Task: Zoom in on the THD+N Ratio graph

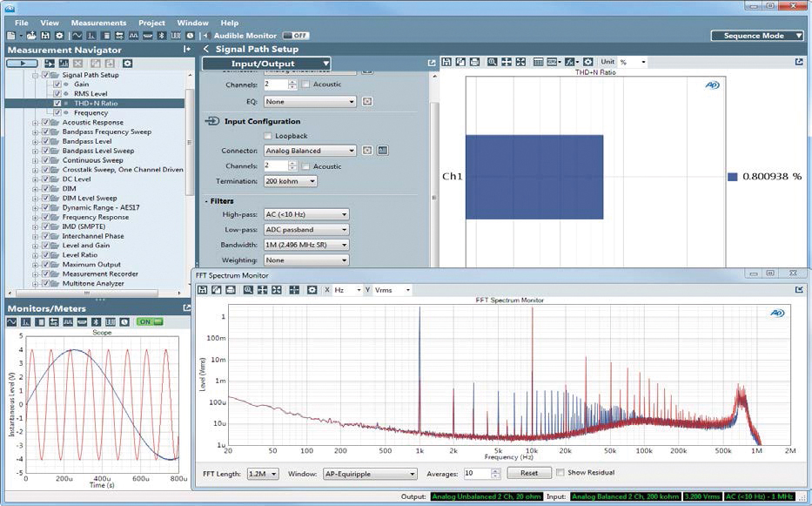Action: [x=492, y=62]
